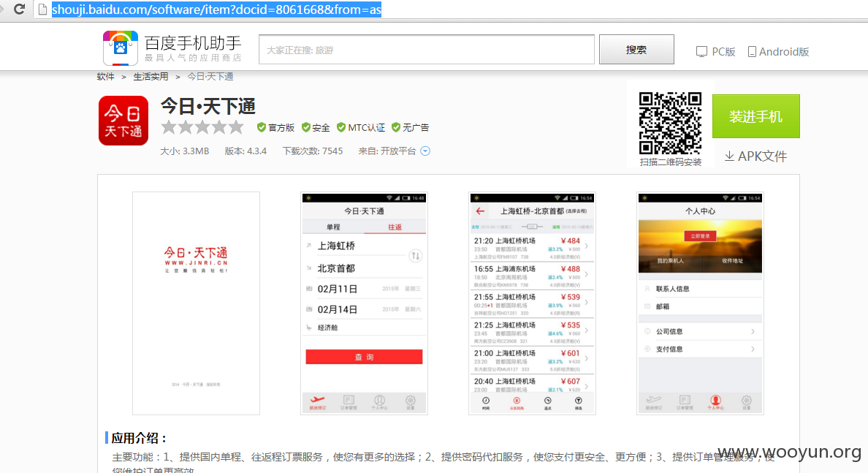This screenshot has height=473, width=868.
Task: Click the QR code for installation
Action: tap(670, 123)
